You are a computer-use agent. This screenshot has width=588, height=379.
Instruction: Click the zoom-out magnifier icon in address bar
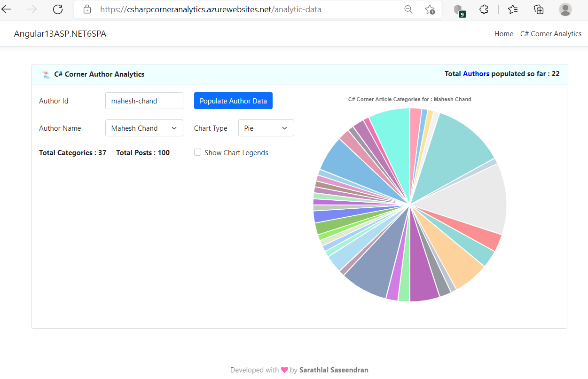click(408, 9)
